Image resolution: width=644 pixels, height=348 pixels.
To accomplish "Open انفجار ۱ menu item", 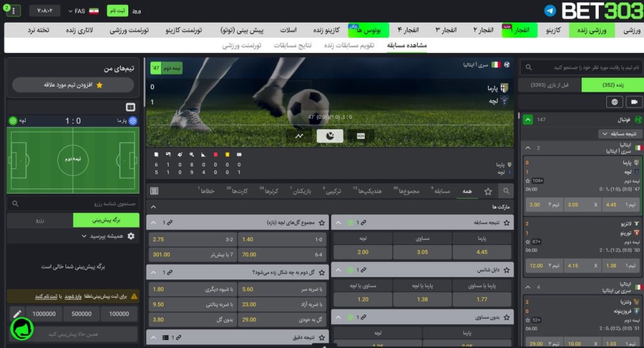I will (519, 30).
